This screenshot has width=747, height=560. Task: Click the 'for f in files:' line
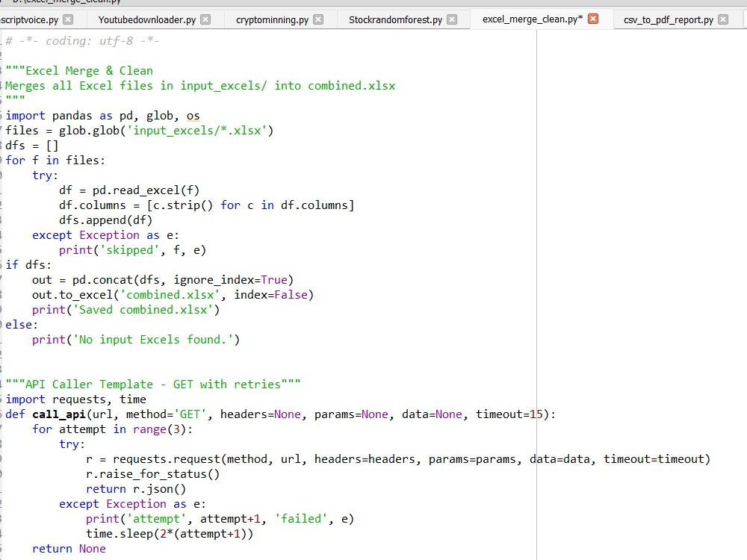click(55, 161)
